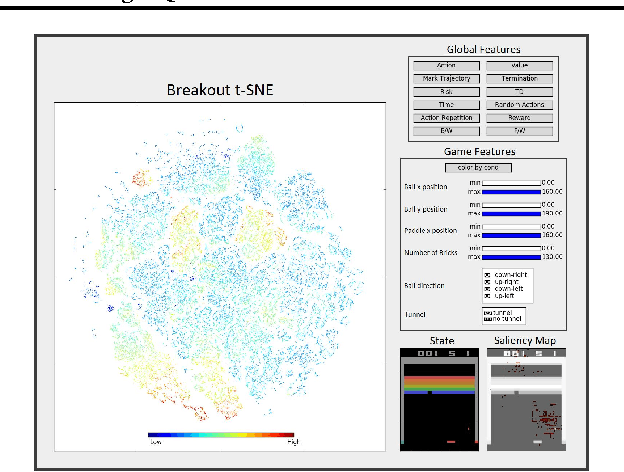The width and height of the screenshot is (624, 472).
Task: Click the Value global feature button
Action: (520, 65)
